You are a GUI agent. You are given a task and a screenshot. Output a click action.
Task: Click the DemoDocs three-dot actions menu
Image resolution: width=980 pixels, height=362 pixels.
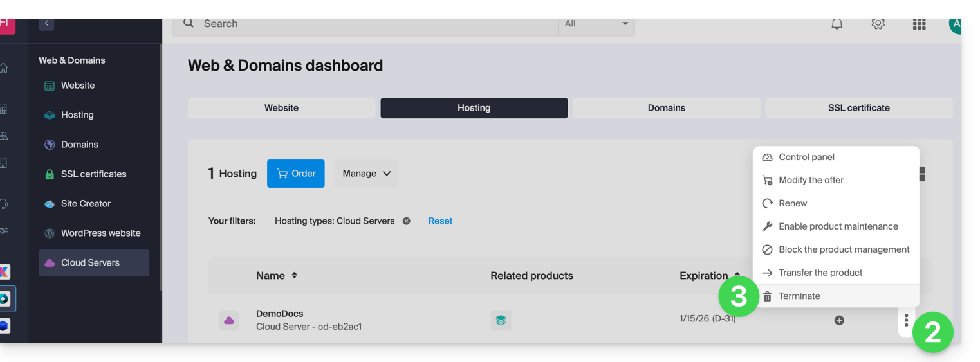coord(906,320)
